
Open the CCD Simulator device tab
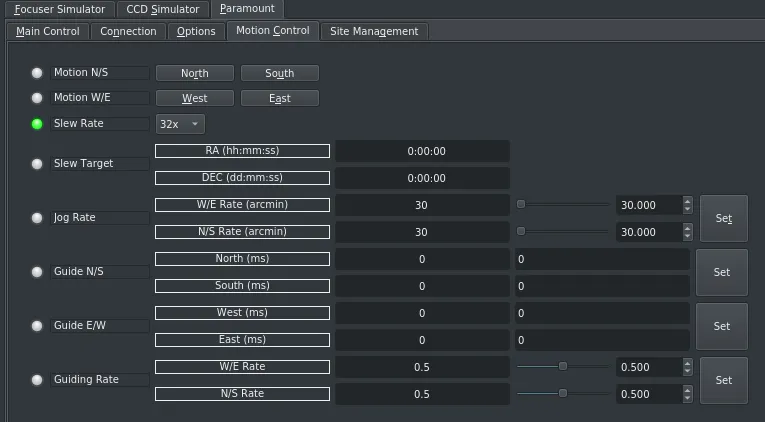(x=162, y=9)
